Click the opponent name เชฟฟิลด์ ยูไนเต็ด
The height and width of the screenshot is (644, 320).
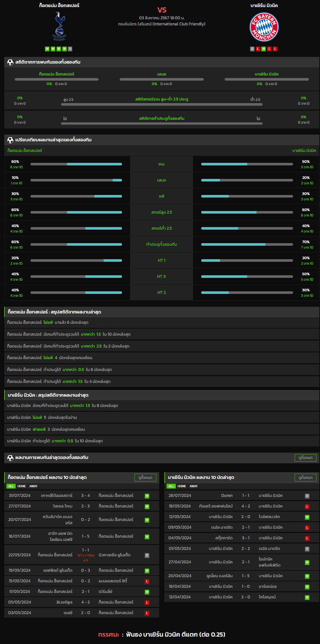click(x=58, y=570)
